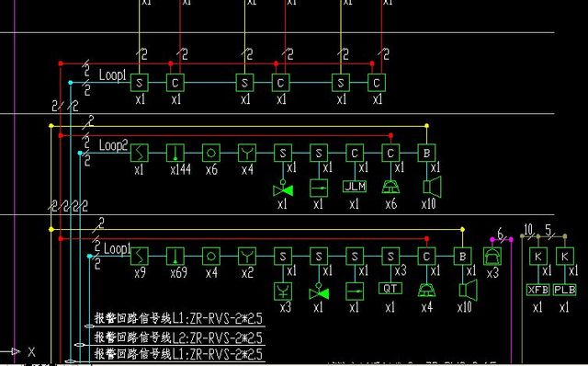Pick the Y-shaped device symbol labeled x4
This screenshot has width=588, height=366.
(x=247, y=154)
